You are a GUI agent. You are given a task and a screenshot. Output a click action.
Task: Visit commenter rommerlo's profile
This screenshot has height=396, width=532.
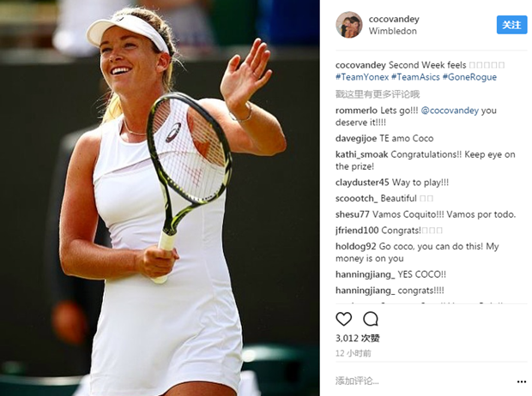(x=356, y=111)
